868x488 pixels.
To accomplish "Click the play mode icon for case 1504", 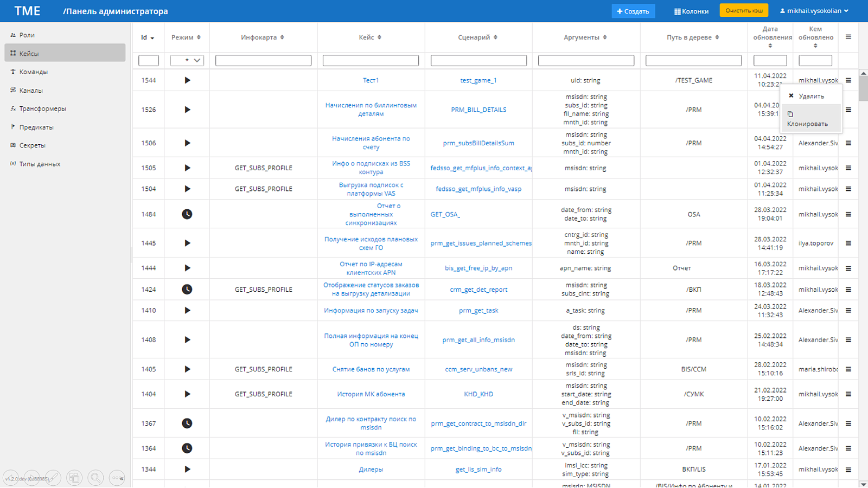I will 187,189.
